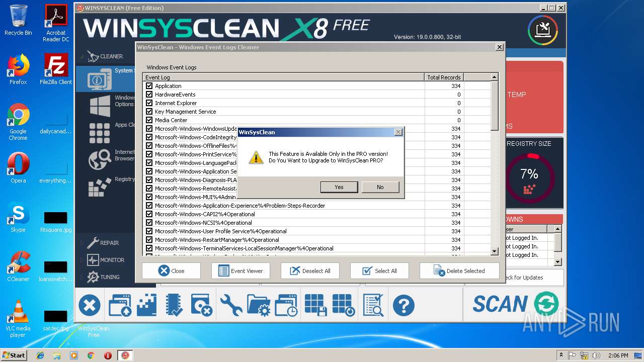Open FileZilla Client desktop icon
Viewport: 644px width, 362px height.
pyautogui.click(x=56, y=69)
